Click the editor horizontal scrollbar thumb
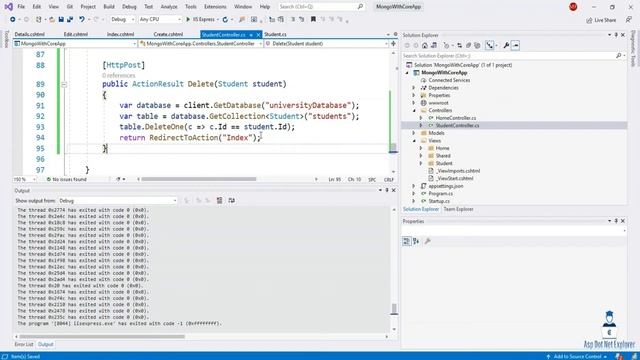Viewport: 640px width, 360px height. (x=199, y=179)
